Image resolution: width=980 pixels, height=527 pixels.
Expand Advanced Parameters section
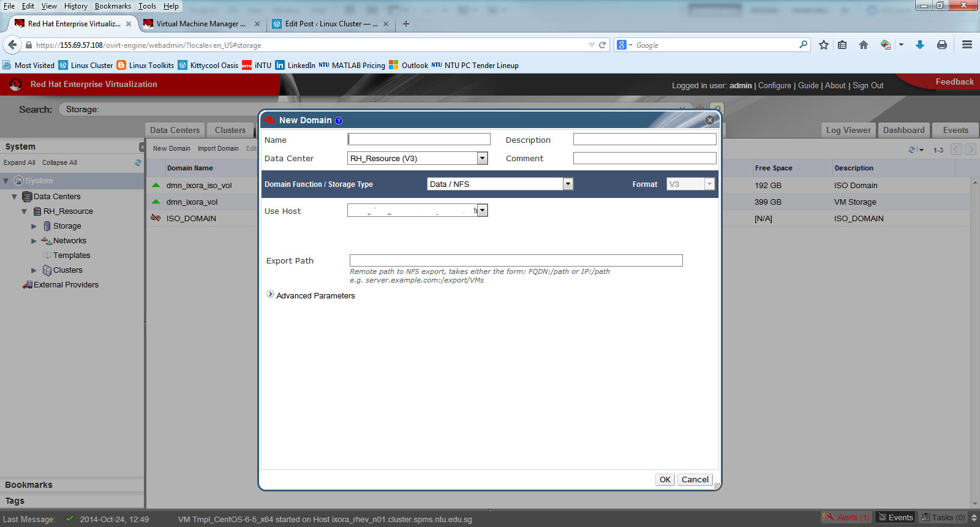point(270,295)
